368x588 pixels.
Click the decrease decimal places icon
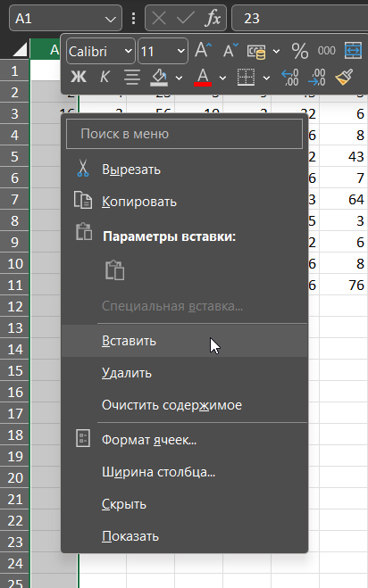[317, 78]
